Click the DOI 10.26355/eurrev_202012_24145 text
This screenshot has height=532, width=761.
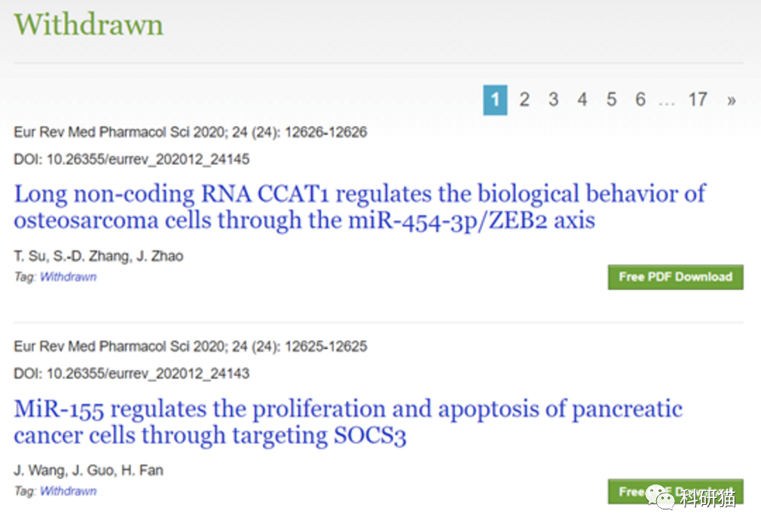click(132, 159)
